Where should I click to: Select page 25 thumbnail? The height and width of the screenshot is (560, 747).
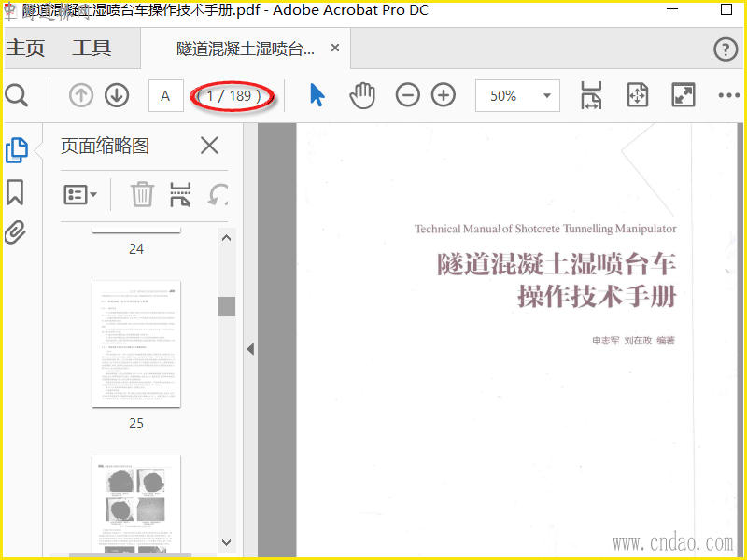136,343
